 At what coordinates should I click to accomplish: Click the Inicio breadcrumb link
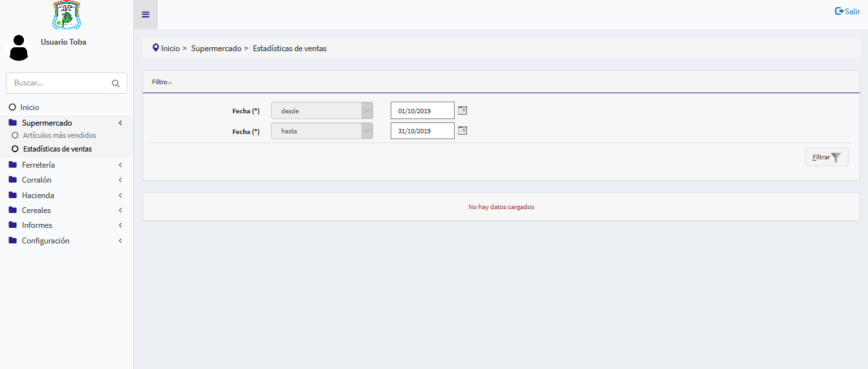point(170,49)
